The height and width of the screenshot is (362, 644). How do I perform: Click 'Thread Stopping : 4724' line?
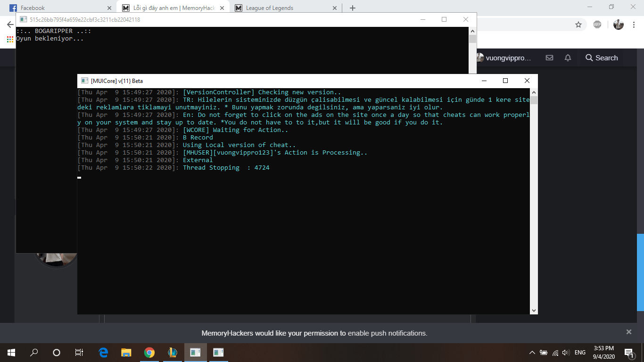(x=226, y=168)
